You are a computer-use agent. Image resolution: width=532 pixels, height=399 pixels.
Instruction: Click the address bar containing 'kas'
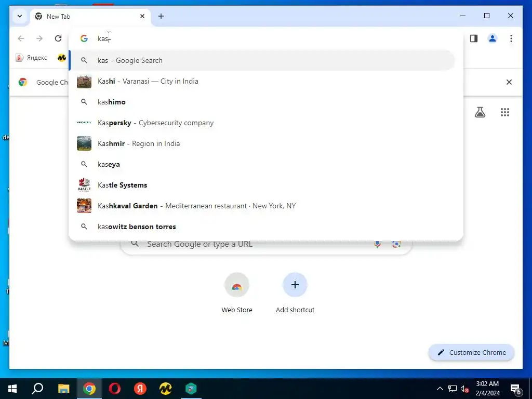click(265, 38)
